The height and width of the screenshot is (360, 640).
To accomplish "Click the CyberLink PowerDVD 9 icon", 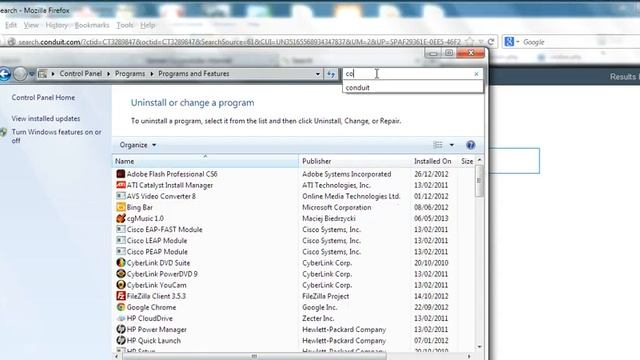I will 120,274.
